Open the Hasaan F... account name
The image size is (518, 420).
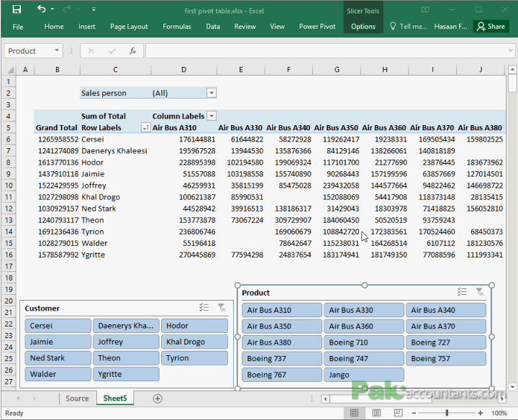450,27
